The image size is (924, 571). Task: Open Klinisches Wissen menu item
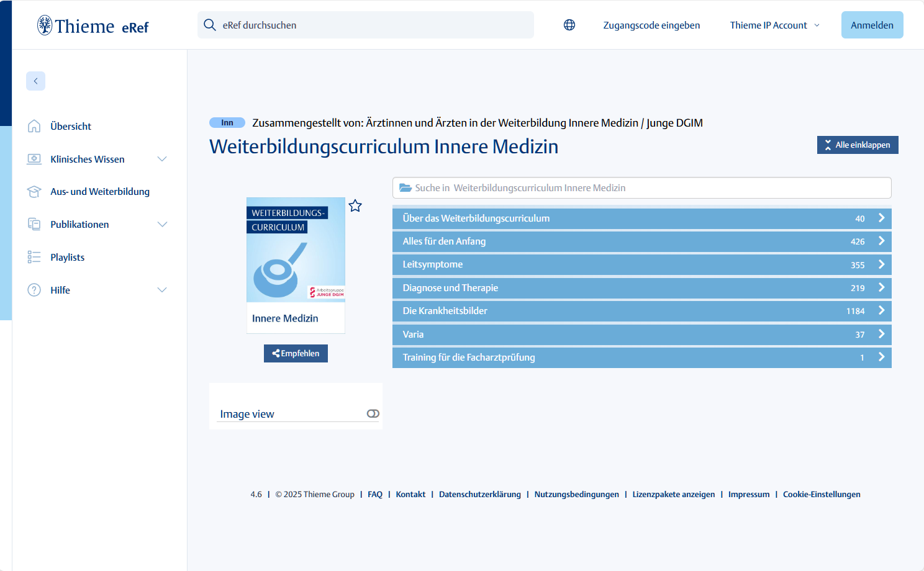88,159
